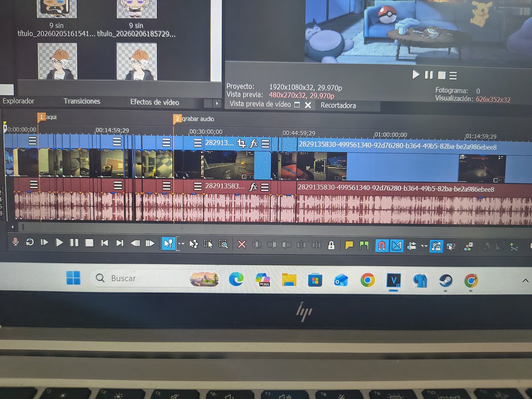Start playback with timeline Play button

point(59,243)
